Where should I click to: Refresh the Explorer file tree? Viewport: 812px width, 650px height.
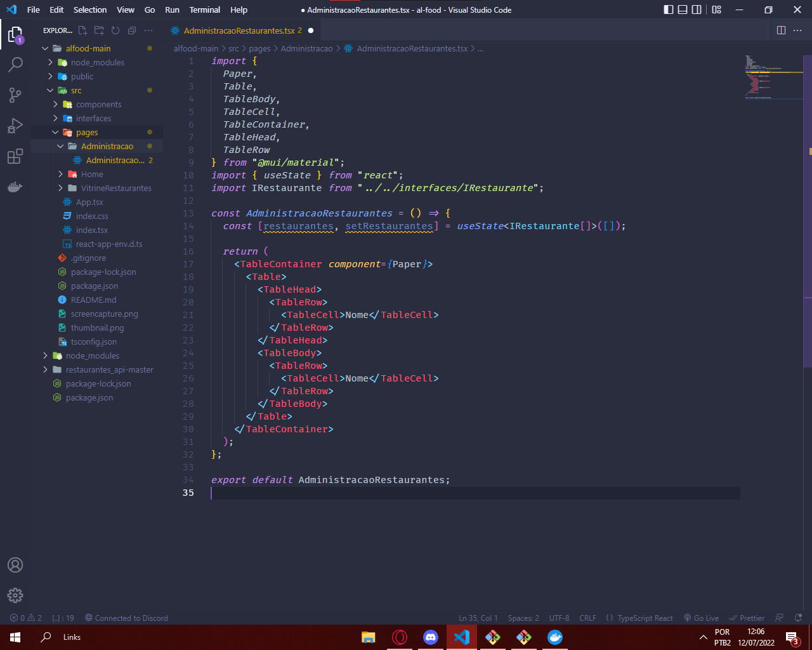[115, 30]
